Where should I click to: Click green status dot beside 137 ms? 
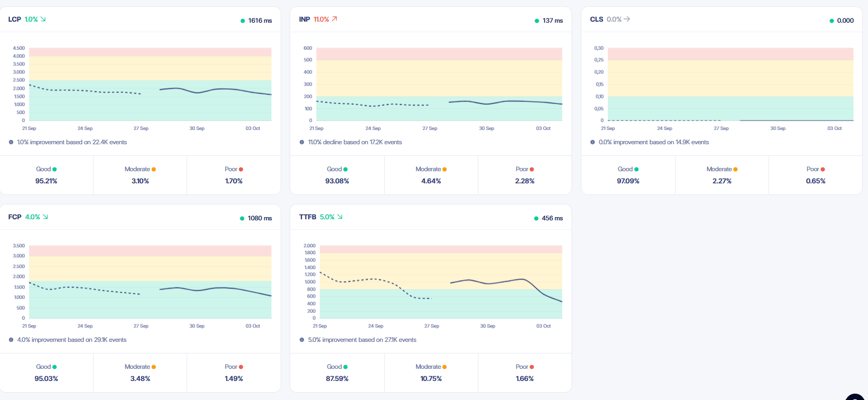[x=537, y=21]
